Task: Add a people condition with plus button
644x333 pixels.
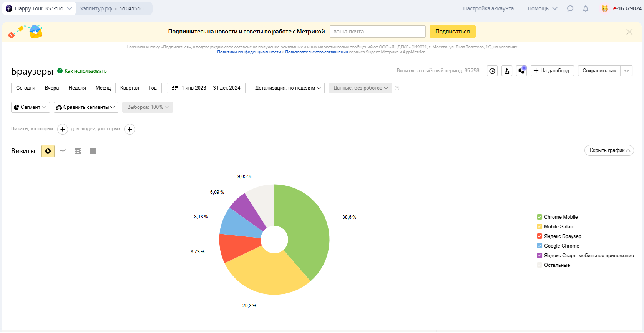Action: click(130, 129)
